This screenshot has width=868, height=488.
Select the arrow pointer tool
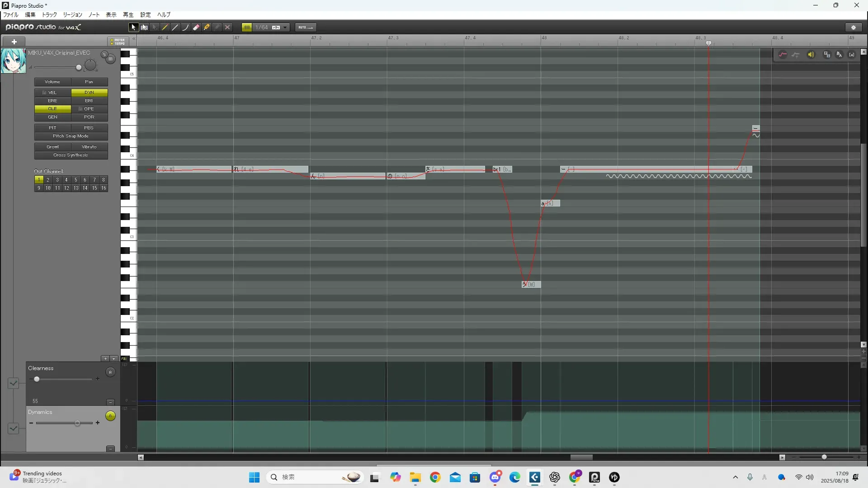(133, 28)
